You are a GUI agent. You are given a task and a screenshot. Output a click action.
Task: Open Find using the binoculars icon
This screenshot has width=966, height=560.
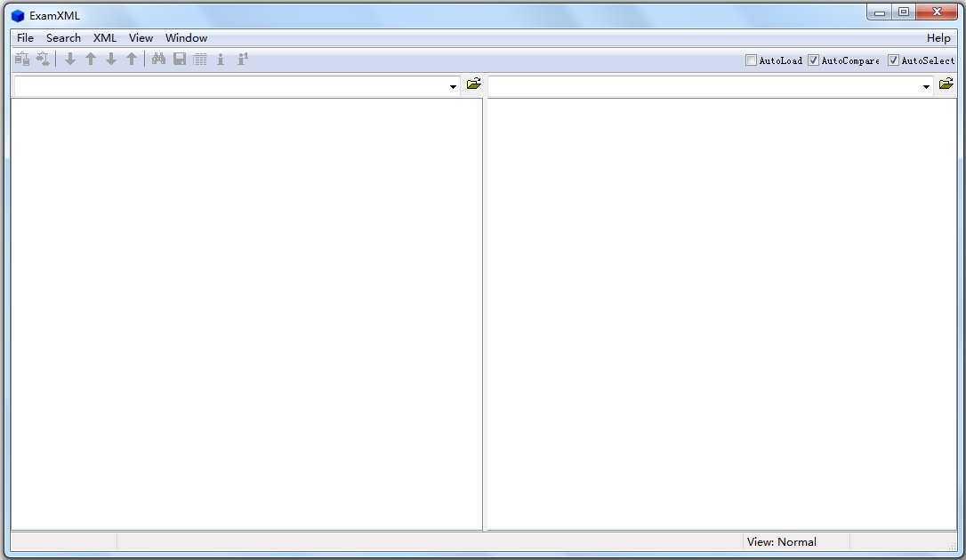[x=159, y=59]
